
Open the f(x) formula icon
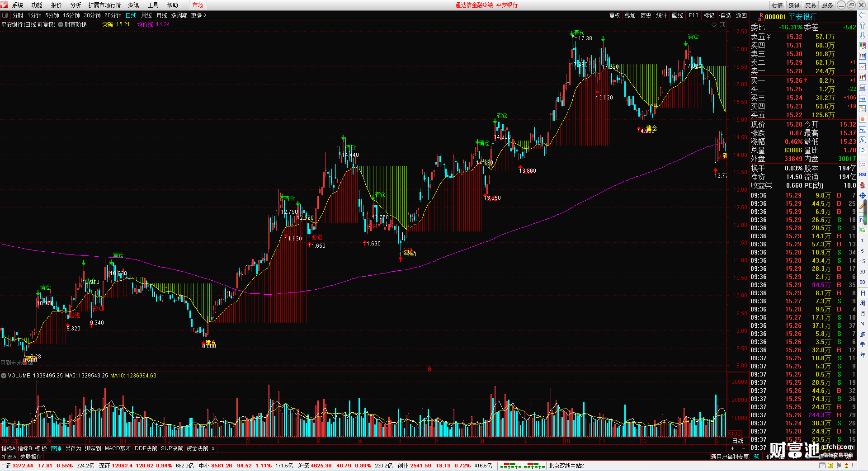[x=863, y=140]
